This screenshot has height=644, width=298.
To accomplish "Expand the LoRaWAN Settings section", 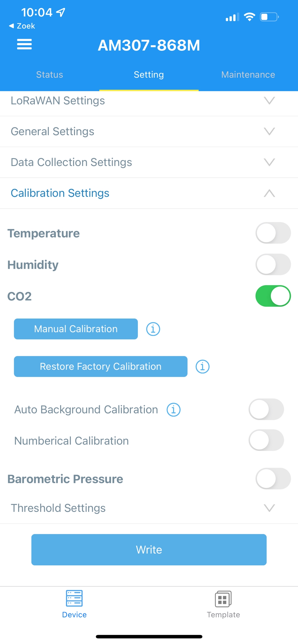I will (x=149, y=101).
